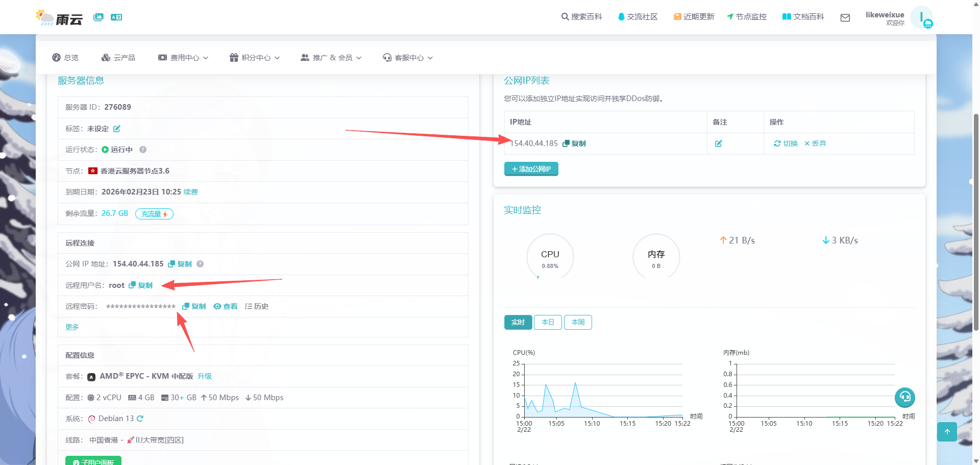Open the 总览 overview menu item

[65, 58]
